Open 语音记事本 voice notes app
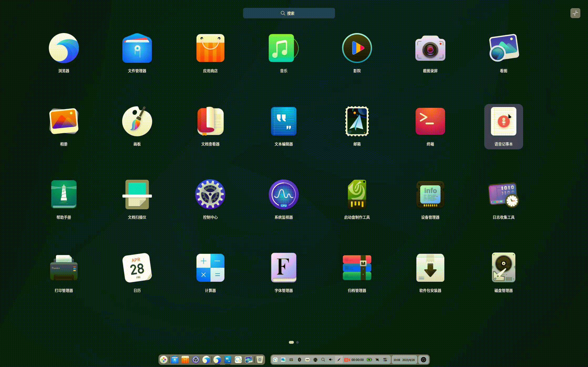The width and height of the screenshot is (588, 367). pos(503,122)
